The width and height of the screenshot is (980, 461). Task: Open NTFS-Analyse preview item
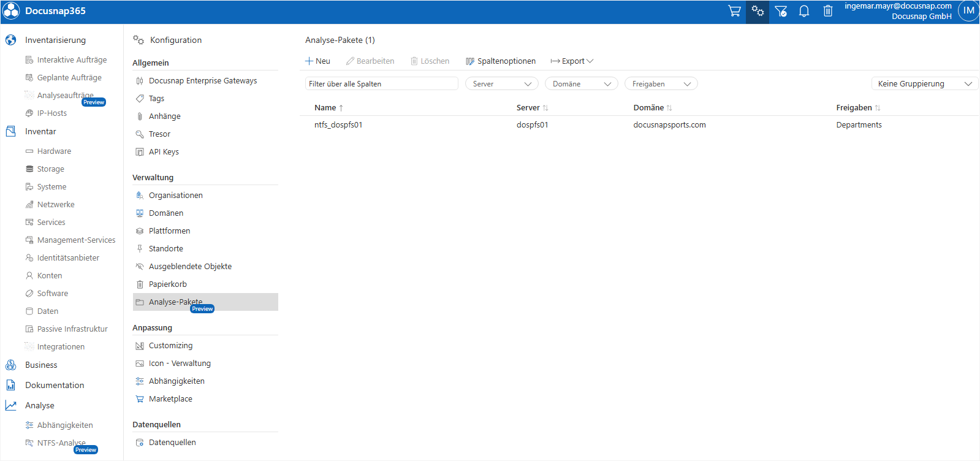tap(61, 443)
